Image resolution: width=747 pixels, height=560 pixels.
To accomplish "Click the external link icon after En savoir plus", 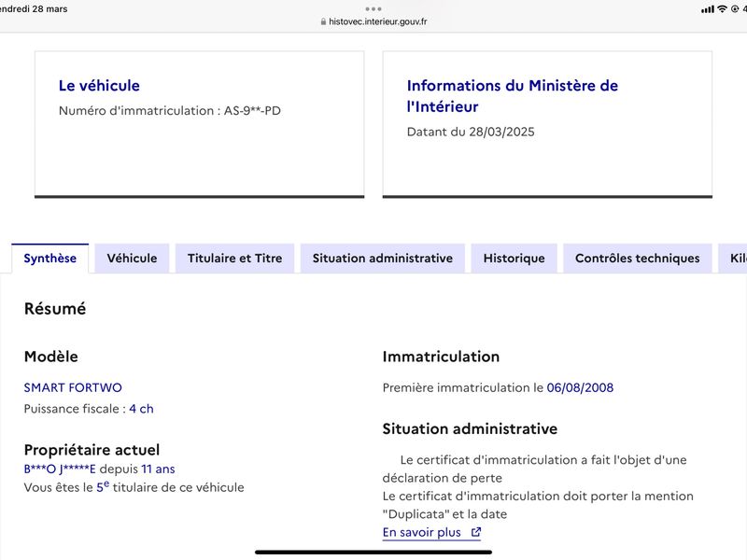I will tap(476, 532).
